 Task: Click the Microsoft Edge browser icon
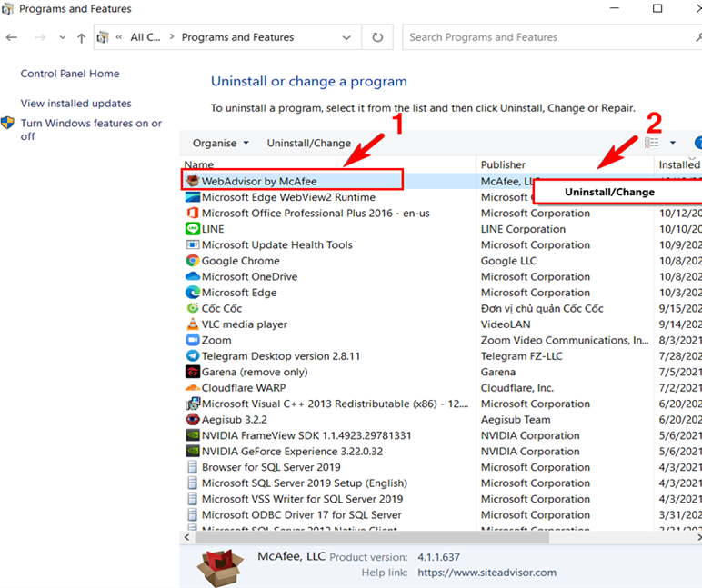(x=193, y=293)
